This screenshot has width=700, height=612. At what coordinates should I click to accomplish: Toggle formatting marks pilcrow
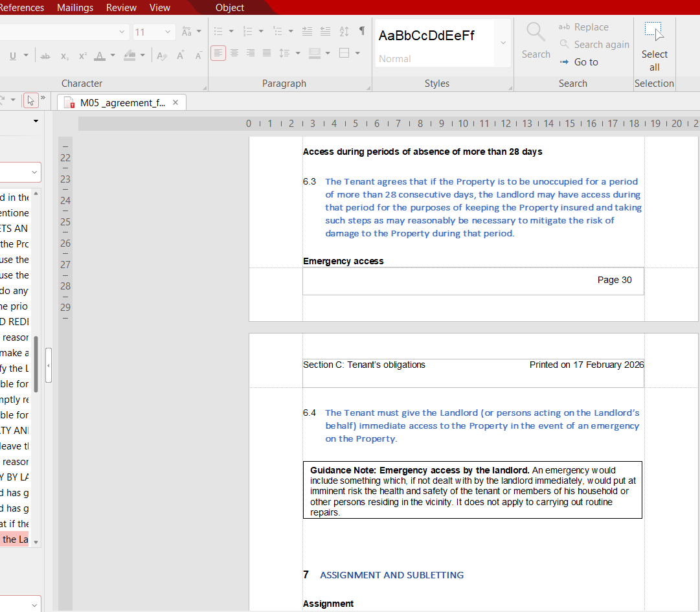tap(362, 31)
